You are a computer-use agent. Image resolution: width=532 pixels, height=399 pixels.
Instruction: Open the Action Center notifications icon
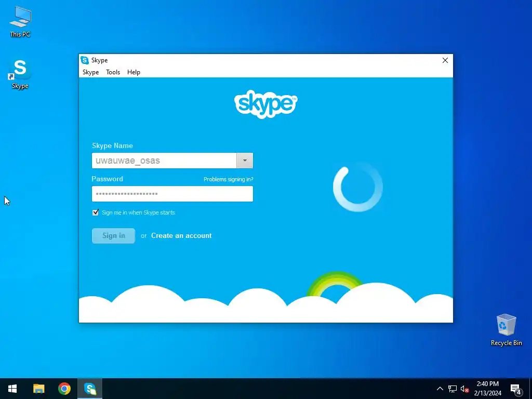(516, 389)
